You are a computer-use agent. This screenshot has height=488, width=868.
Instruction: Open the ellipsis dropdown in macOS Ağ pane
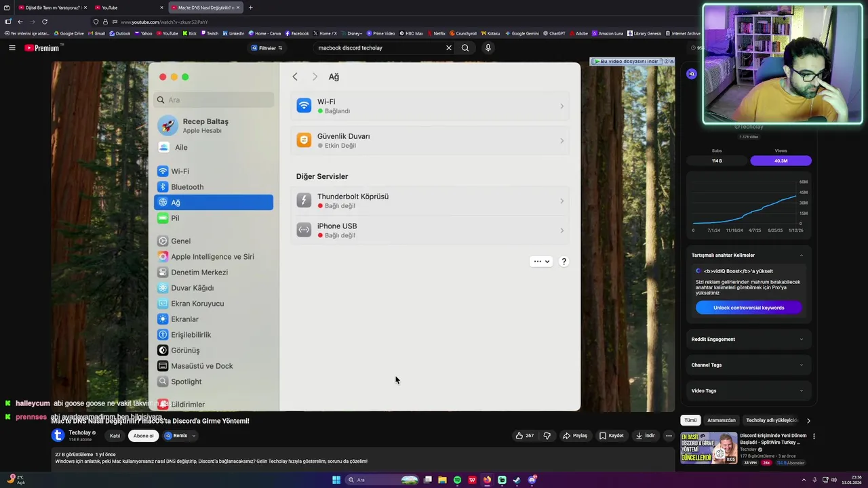[541, 262]
